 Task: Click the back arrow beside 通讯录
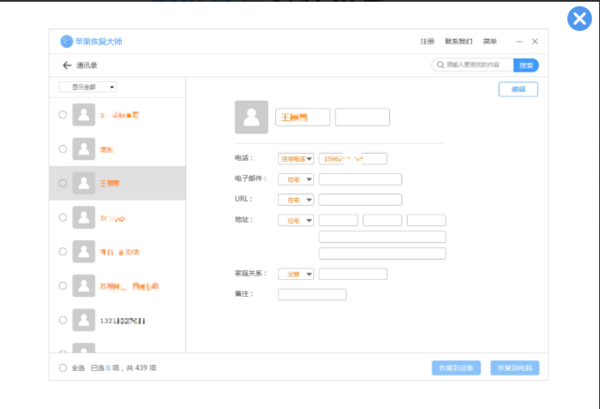click(66, 65)
